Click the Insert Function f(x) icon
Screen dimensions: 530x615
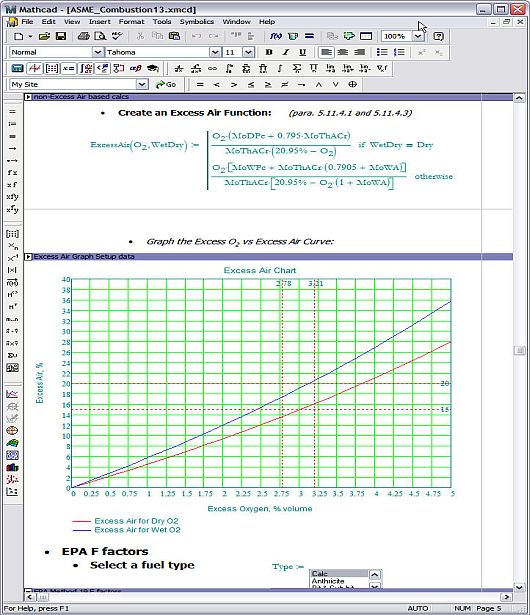(275, 36)
